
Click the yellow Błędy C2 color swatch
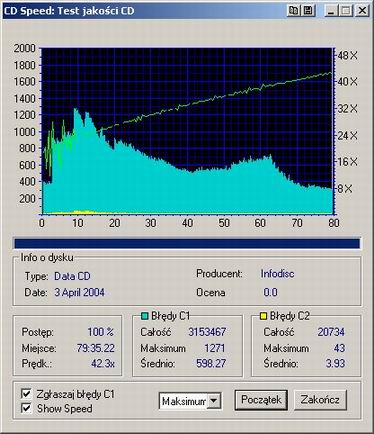pos(263,316)
